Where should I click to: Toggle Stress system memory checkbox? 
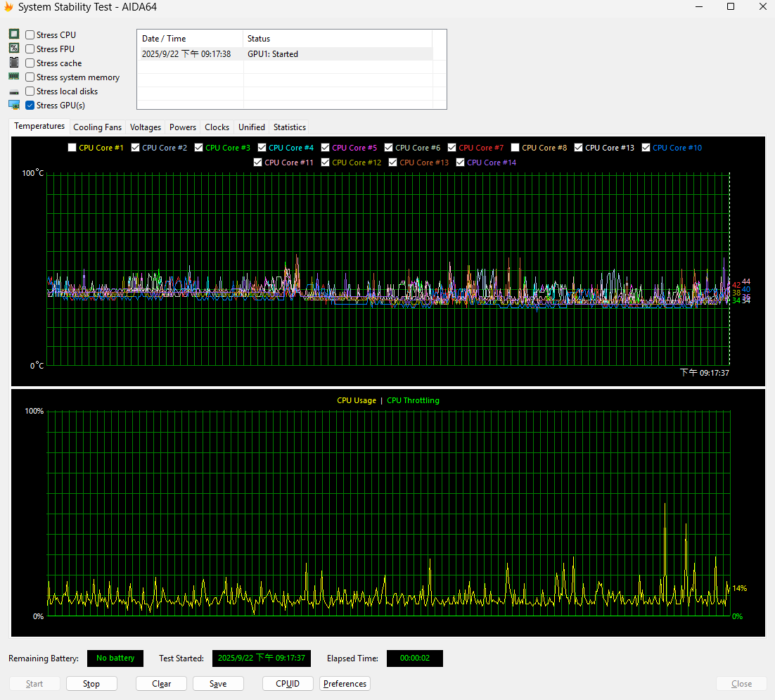coord(30,77)
